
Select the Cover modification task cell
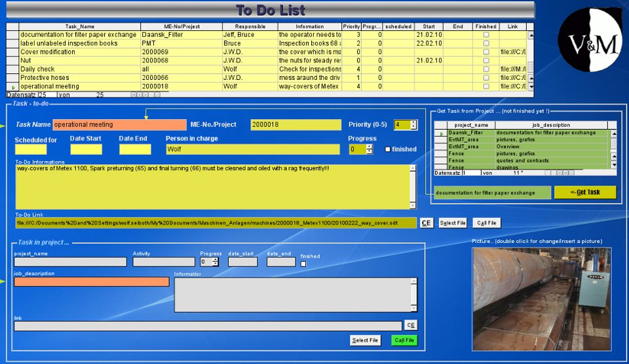(80, 52)
